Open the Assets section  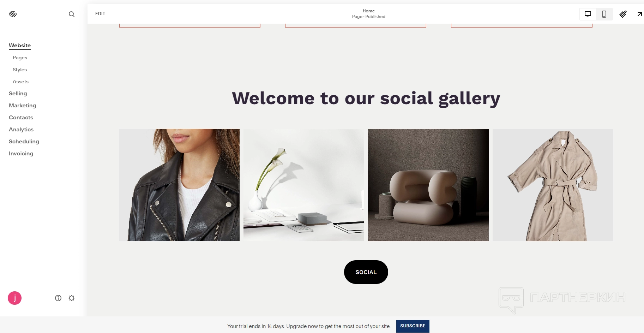pyautogui.click(x=20, y=82)
